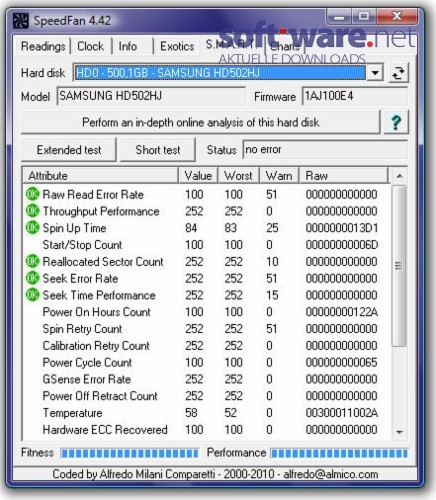This screenshot has width=436, height=500.
Task: Expand the Hard disk dropdown arrow
Action: (x=375, y=73)
